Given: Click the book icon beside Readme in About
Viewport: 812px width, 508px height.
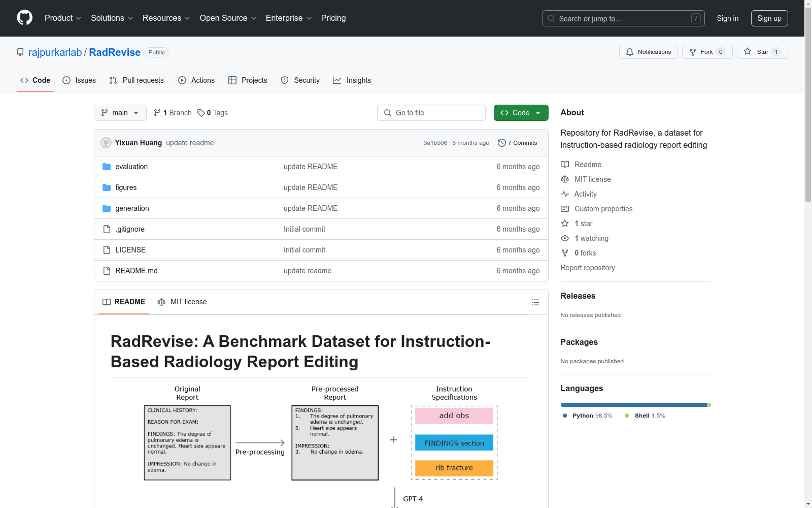Looking at the screenshot, I should coord(565,165).
